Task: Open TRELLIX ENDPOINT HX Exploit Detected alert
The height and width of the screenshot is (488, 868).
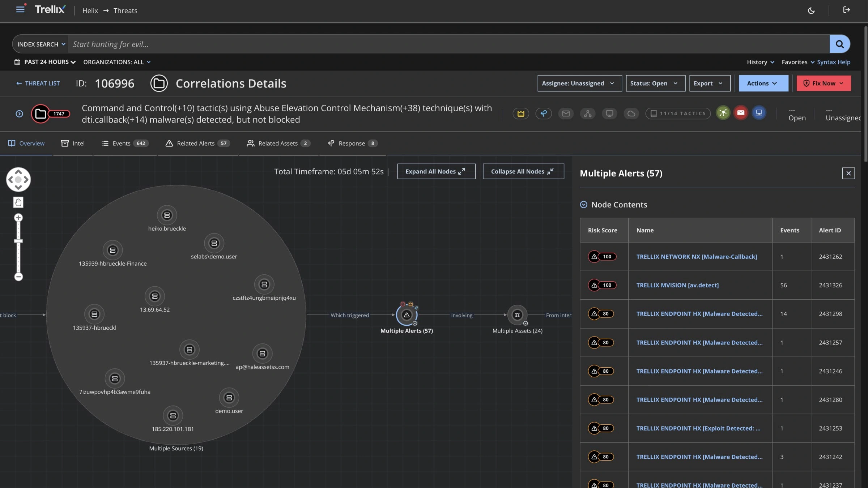Action: click(698, 428)
